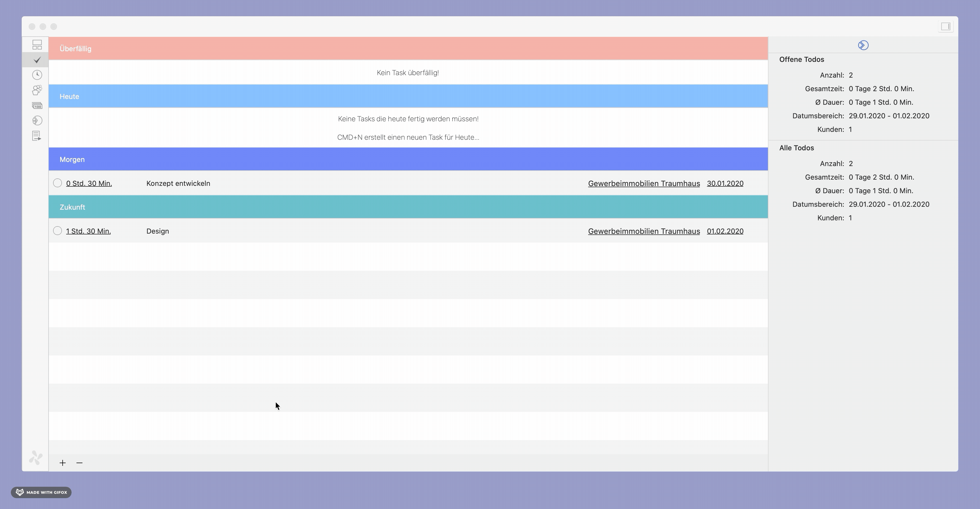Click Anzahl value under Offene Todos
Screen dimensions: 980x509
[851, 75]
